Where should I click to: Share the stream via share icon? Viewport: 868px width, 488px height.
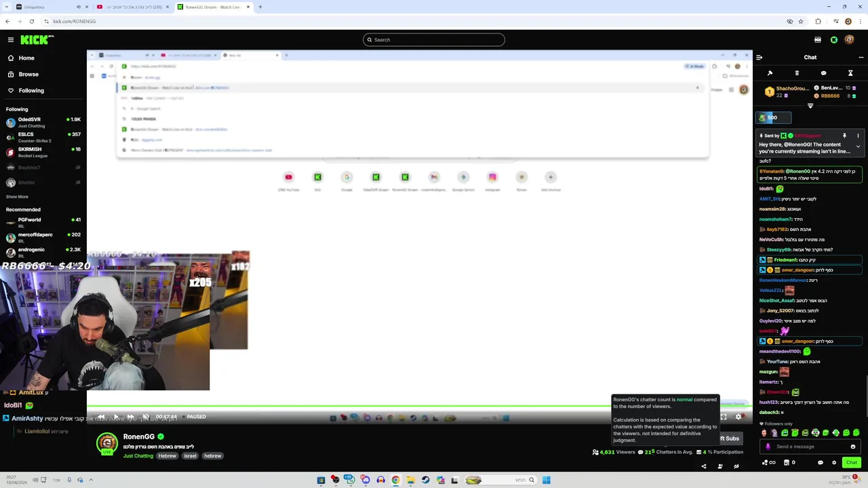coord(703,466)
